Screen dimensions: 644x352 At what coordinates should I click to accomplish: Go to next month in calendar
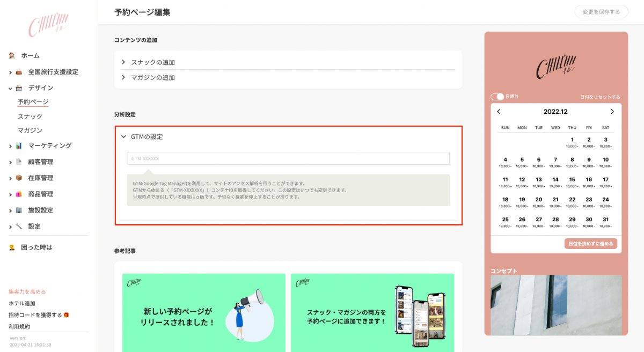tap(612, 112)
